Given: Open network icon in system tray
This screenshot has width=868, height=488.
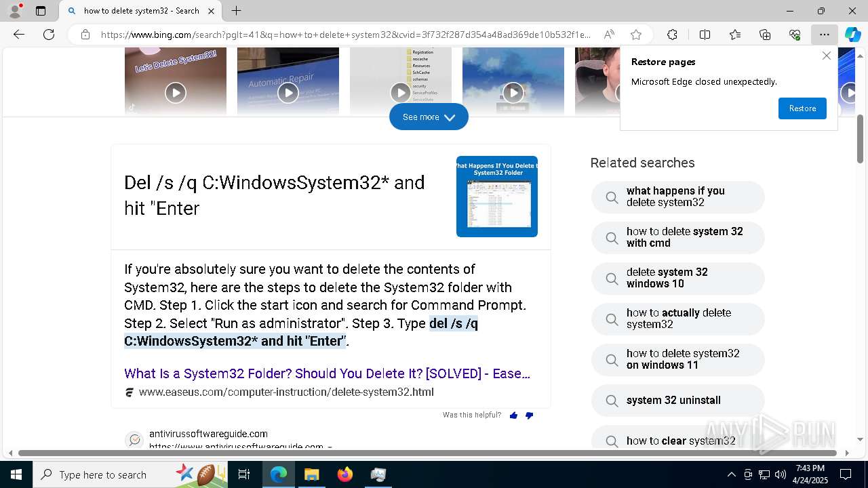Looking at the screenshot, I should (x=764, y=474).
